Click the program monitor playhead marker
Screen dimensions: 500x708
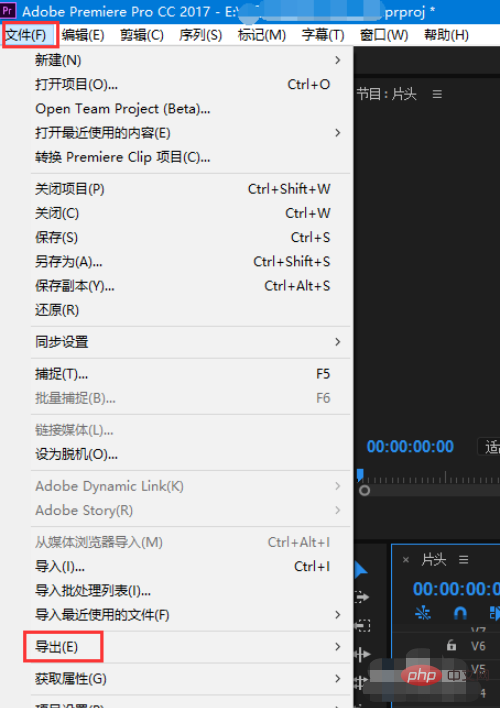pyautogui.click(x=360, y=474)
